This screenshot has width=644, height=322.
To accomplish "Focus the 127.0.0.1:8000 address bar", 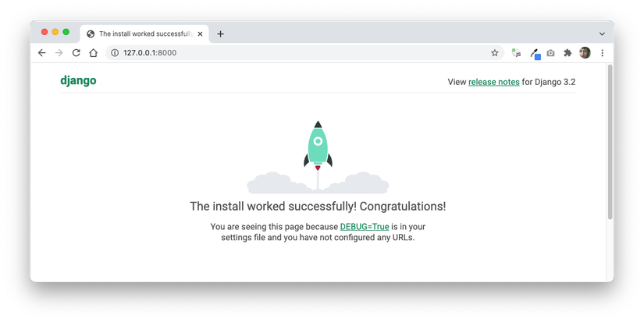I will (x=304, y=53).
